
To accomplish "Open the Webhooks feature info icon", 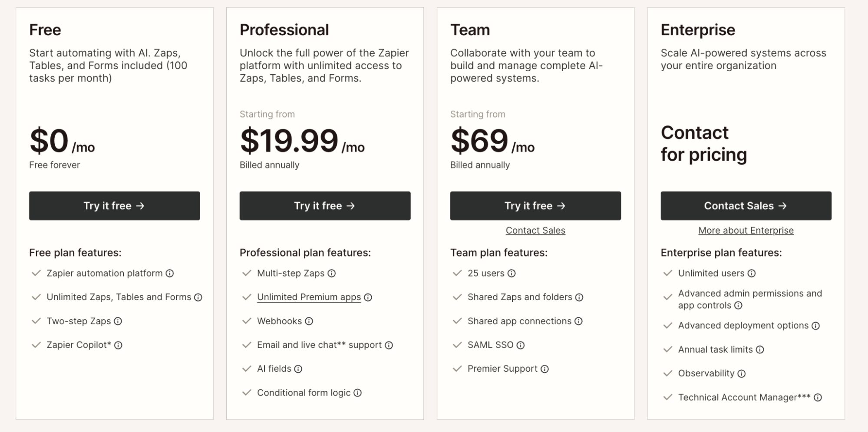I will coord(309,321).
